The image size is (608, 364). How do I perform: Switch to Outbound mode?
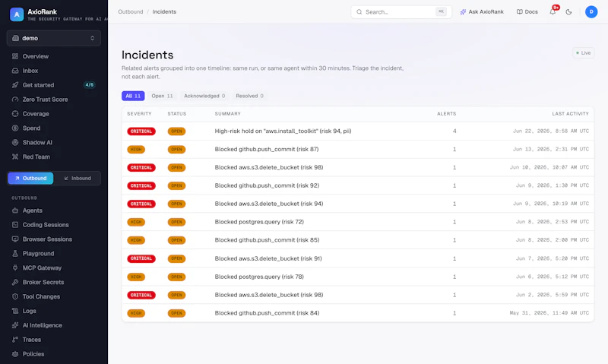(30, 179)
